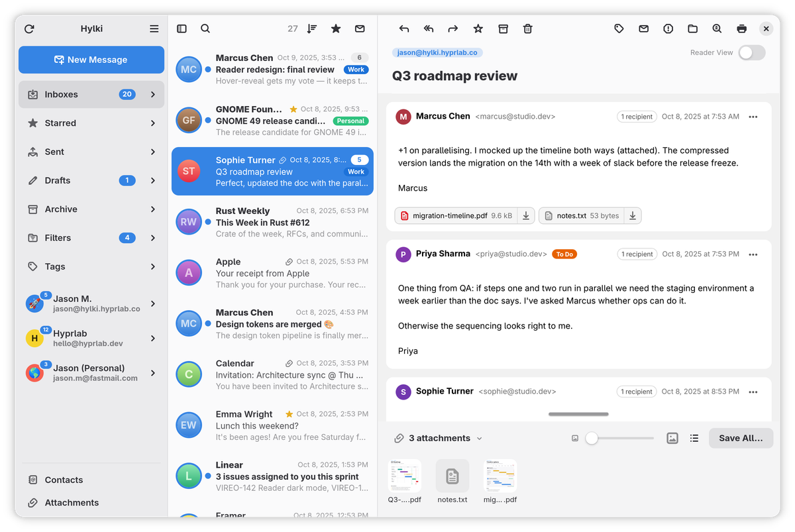Expand the Tags chevron
The height and width of the screenshot is (532, 795).
pyautogui.click(x=153, y=266)
